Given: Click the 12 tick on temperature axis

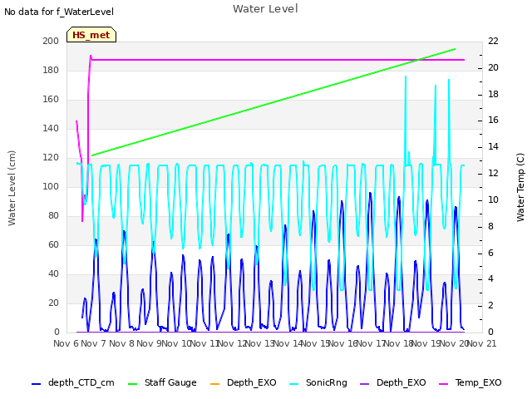Looking at the screenshot, I should point(493,174).
